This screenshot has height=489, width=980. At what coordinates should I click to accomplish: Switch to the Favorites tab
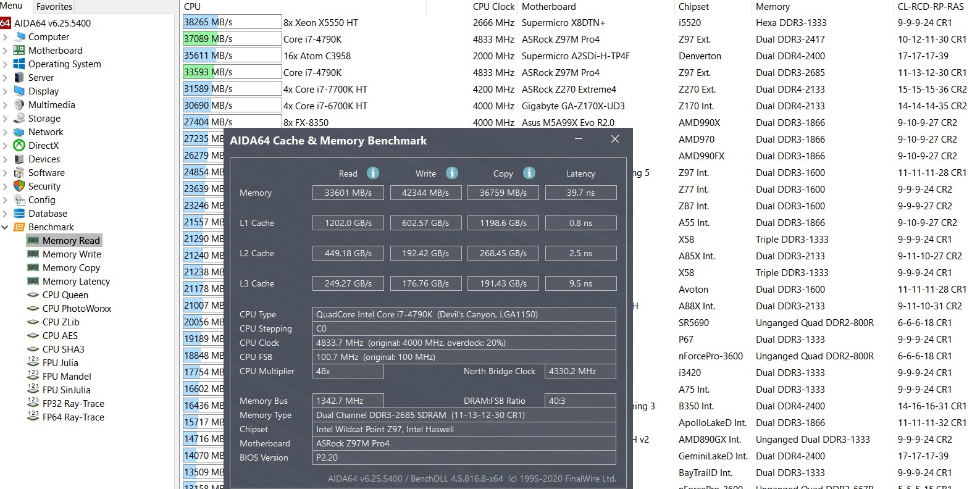(x=54, y=7)
